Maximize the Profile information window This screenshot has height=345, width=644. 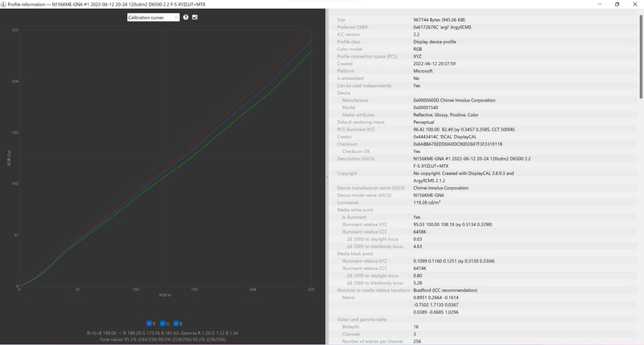pos(617,4)
